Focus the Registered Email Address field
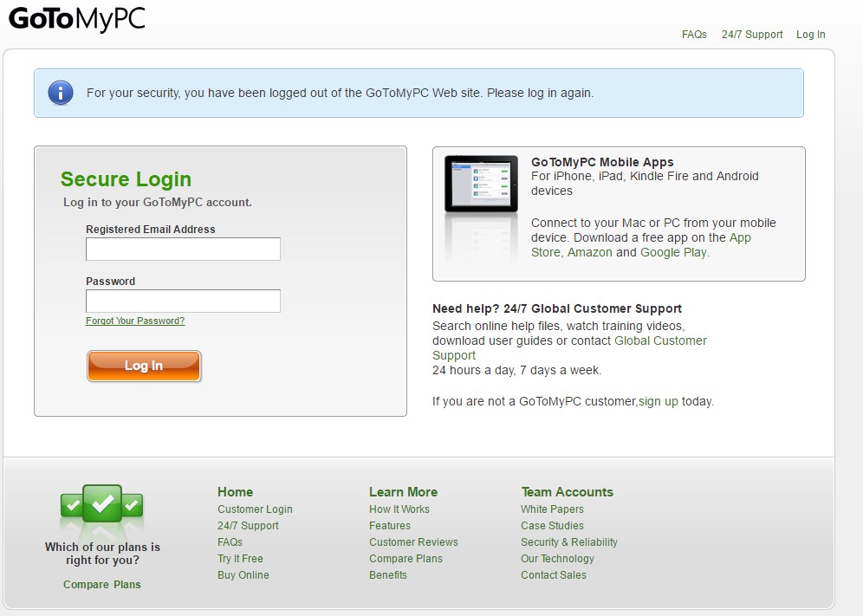The image size is (863, 616). [184, 250]
